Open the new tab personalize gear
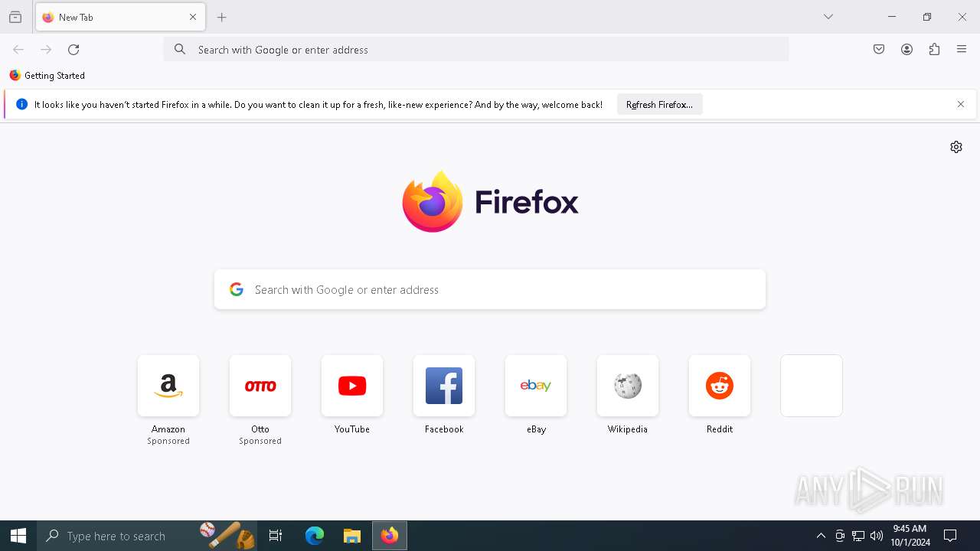980x551 pixels. [956, 147]
